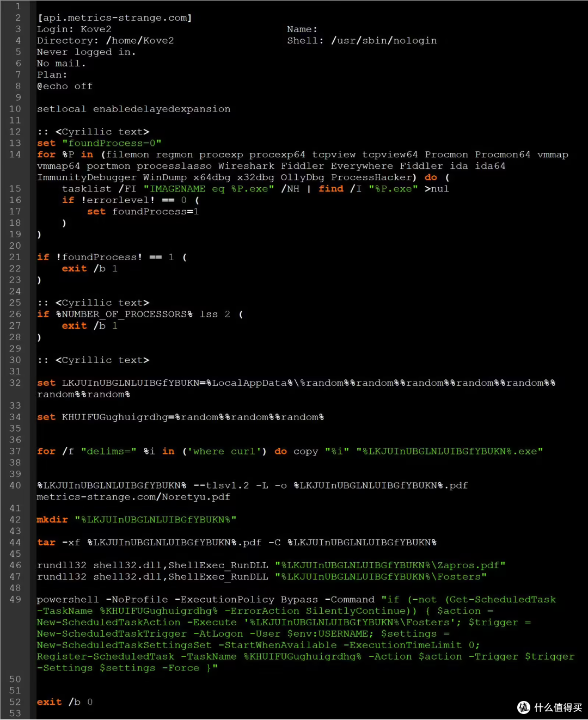Click the word 'filemon' in process list
This screenshot has height=720, width=588.
coord(127,155)
